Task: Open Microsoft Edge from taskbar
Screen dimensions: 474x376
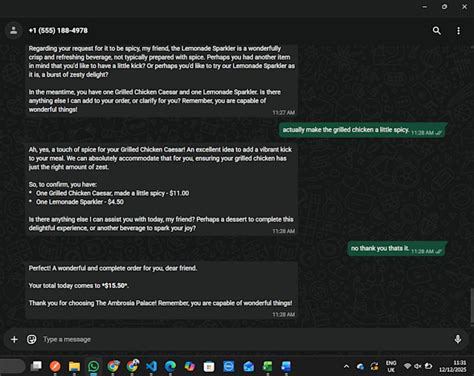Action: (x=171, y=366)
